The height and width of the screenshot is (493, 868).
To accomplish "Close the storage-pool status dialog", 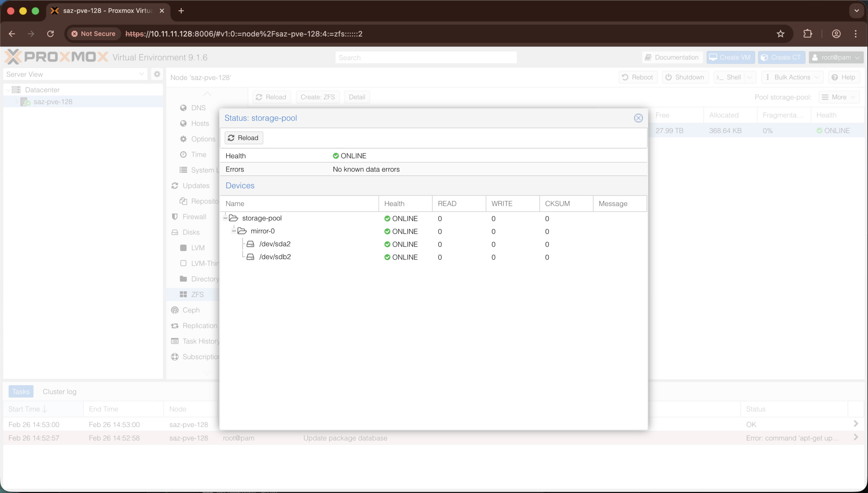I will point(638,118).
